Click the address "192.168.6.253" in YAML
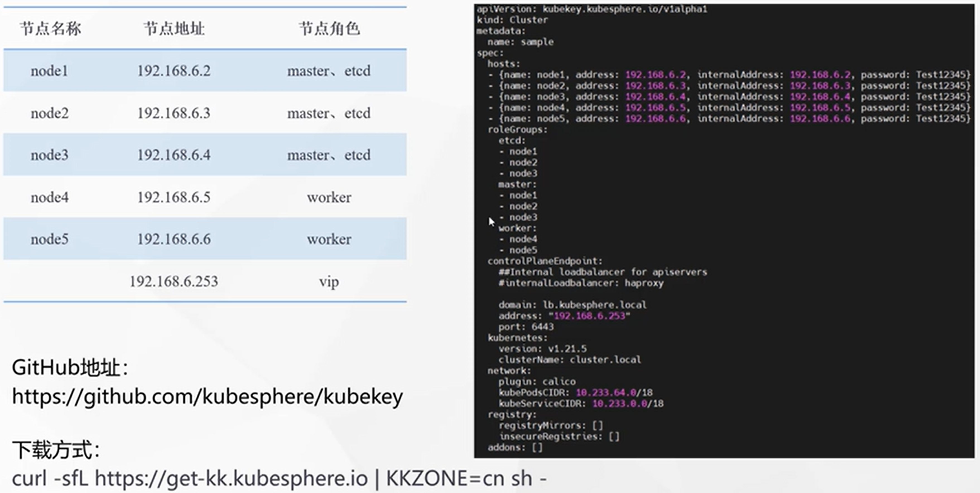The height and width of the screenshot is (493, 980). coord(589,316)
